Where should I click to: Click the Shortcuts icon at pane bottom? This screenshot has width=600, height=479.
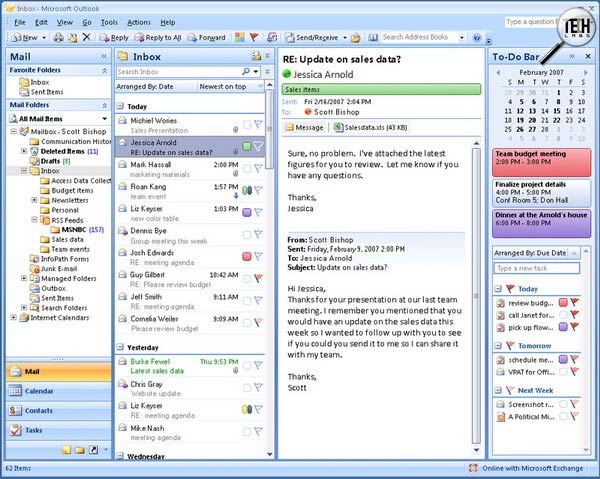coord(93,450)
